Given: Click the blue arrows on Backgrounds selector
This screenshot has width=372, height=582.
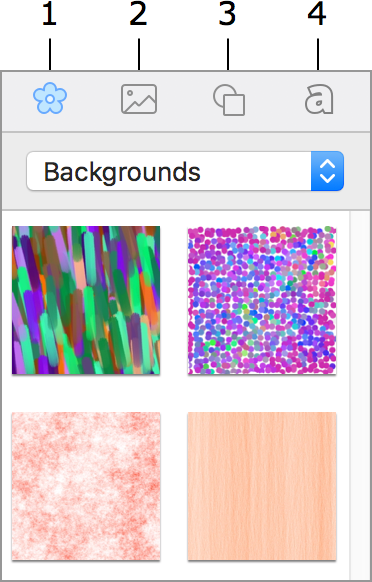Looking at the screenshot, I should pyautogui.click(x=327, y=171).
